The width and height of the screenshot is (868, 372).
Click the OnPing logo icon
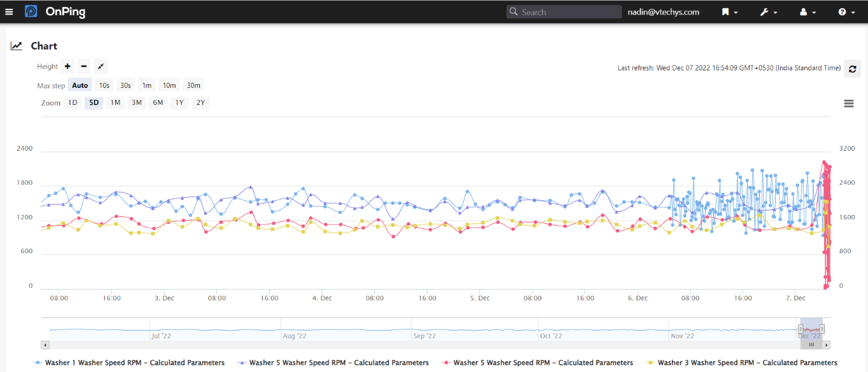[x=31, y=11]
